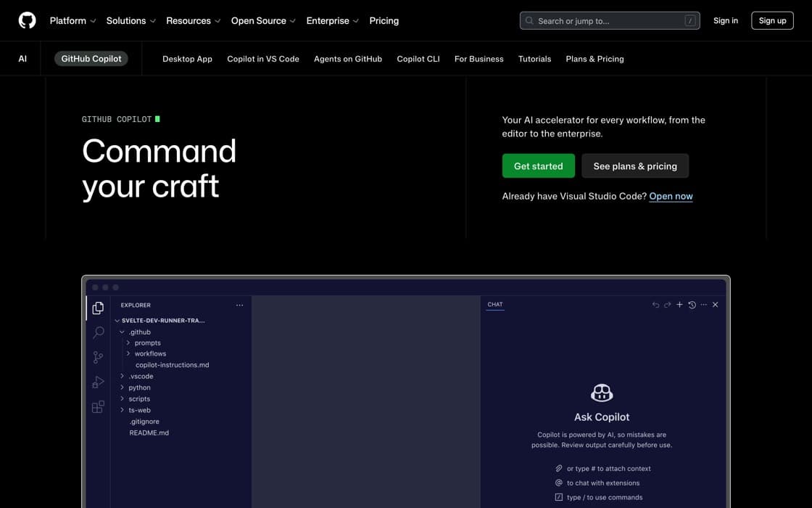Open the .gitignore file
Image resolution: width=812 pixels, height=508 pixels.
[x=144, y=422]
